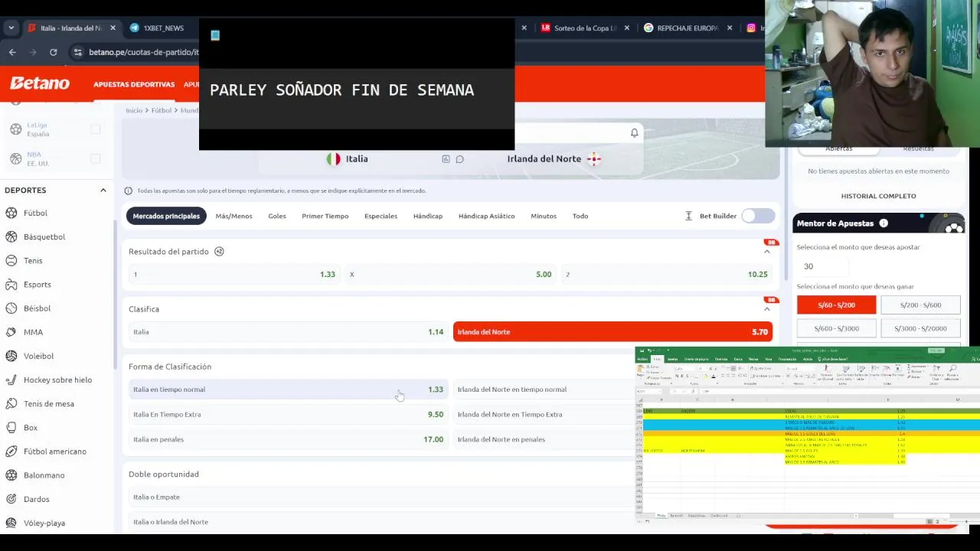Open the Esports category
Image resolution: width=980 pixels, height=551 pixels.
pos(38,284)
